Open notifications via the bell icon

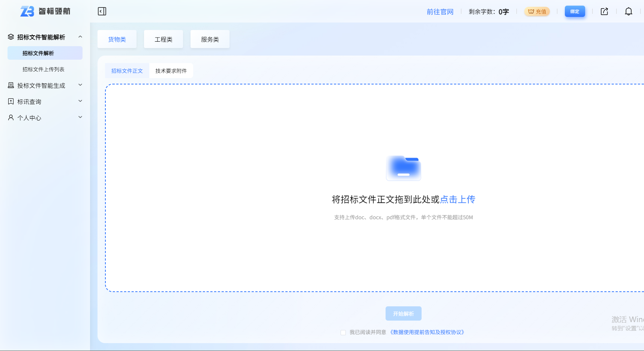(x=629, y=11)
